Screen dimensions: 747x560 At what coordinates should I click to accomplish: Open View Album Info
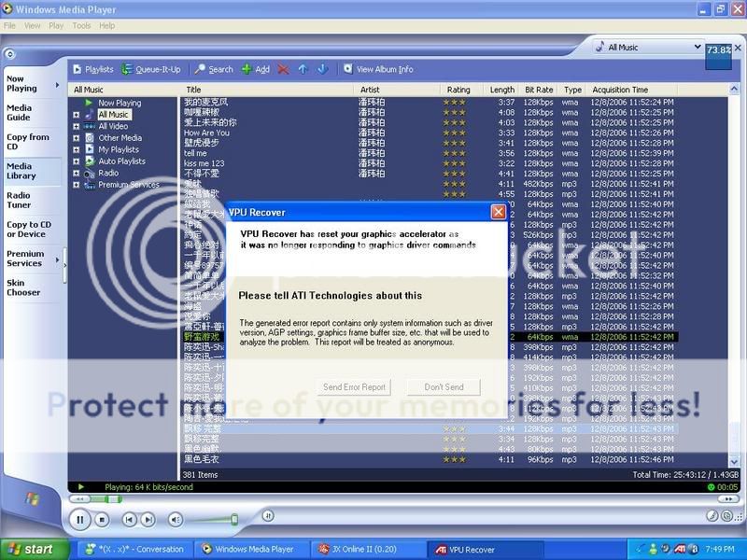377,68
